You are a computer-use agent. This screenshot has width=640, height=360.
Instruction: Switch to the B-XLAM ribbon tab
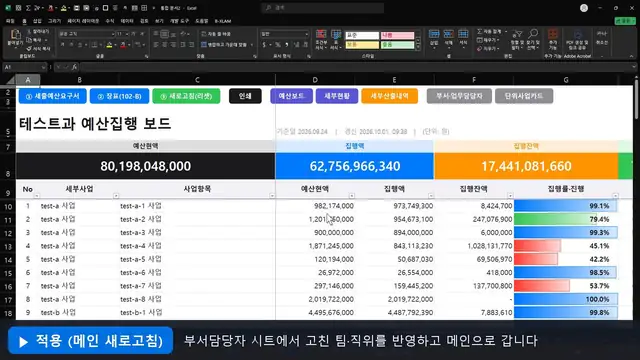(x=223, y=21)
